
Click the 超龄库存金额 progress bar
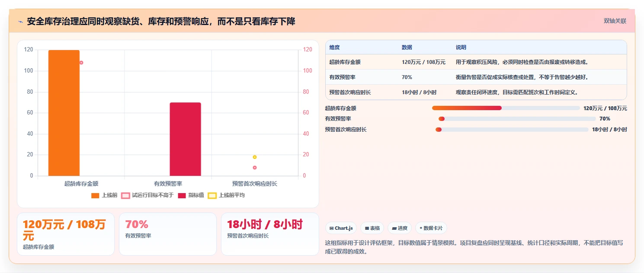pos(506,108)
